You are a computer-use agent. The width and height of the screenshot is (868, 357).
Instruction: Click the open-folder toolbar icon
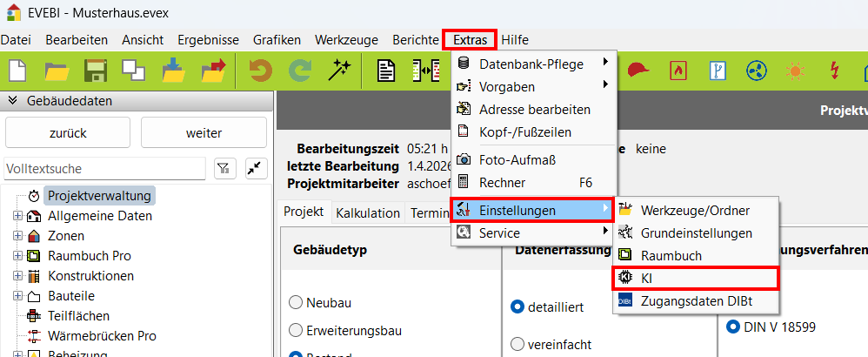click(57, 70)
